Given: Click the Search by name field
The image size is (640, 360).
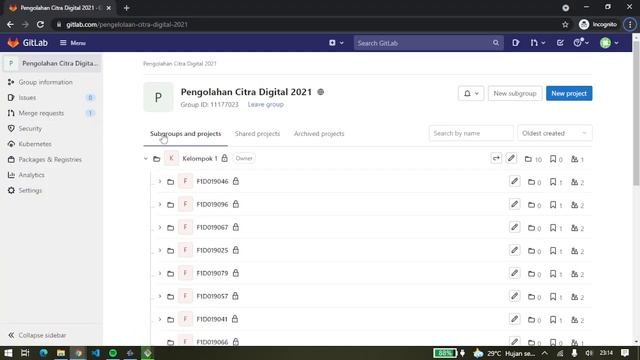Looking at the screenshot, I should [x=471, y=133].
